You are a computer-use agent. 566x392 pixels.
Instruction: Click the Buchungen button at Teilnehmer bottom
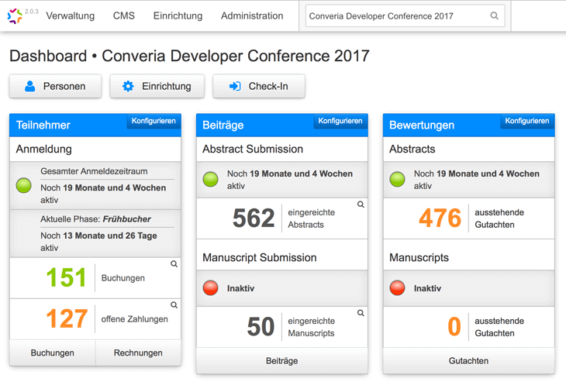point(53,352)
